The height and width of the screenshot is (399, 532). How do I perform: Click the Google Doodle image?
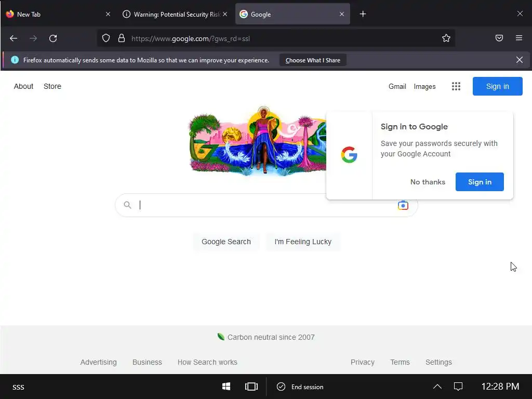pos(257,141)
